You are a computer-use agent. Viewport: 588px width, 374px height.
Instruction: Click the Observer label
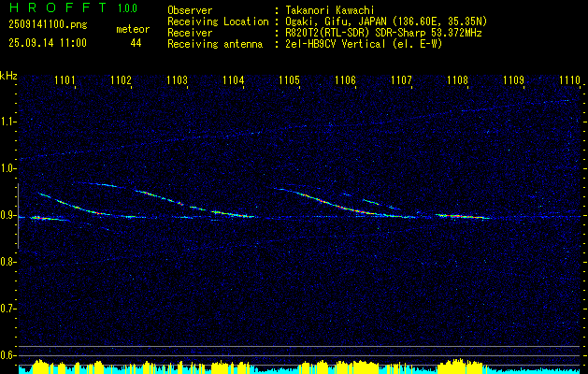(190, 10)
